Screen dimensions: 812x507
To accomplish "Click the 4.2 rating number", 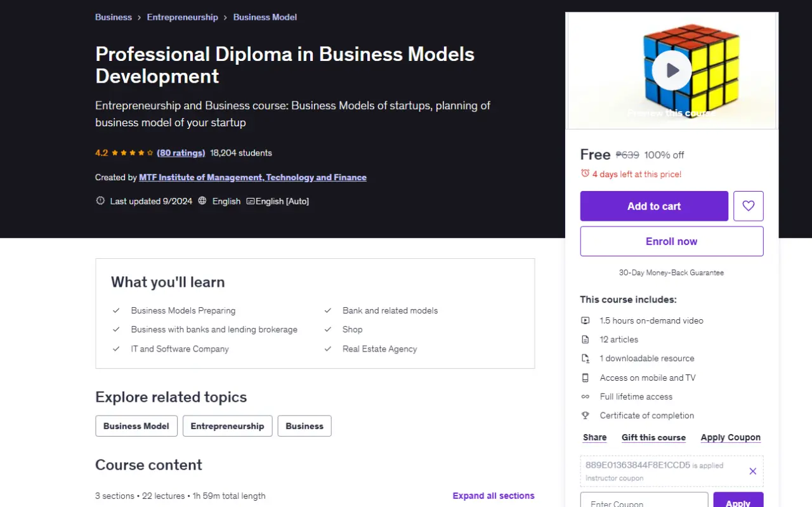I will (x=101, y=153).
